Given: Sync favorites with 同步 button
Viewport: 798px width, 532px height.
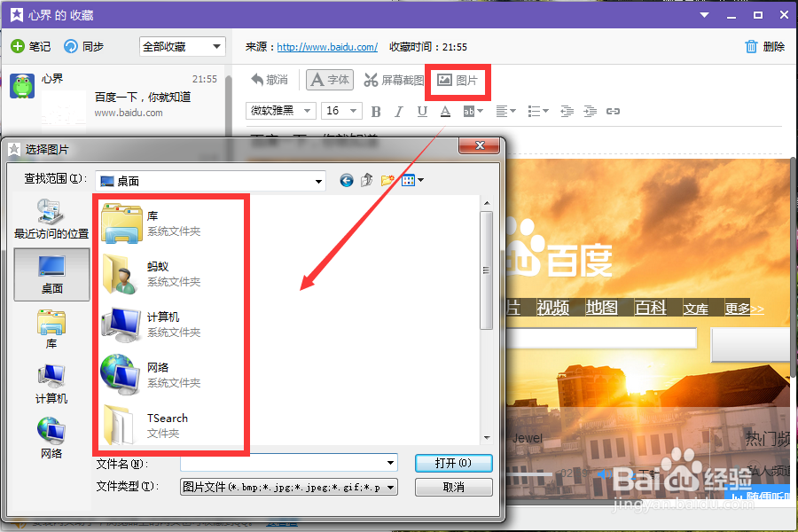Looking at the screenshot, I should (83, 46).
